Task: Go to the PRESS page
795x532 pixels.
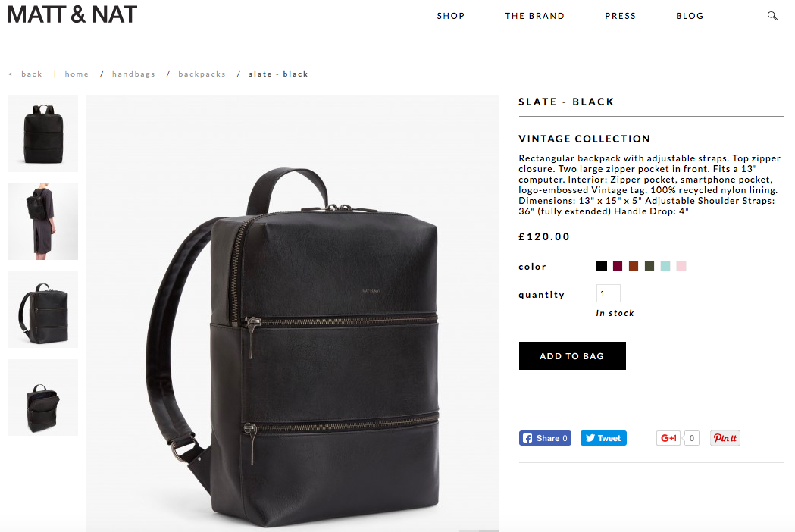Action: (x=620, y=16)
